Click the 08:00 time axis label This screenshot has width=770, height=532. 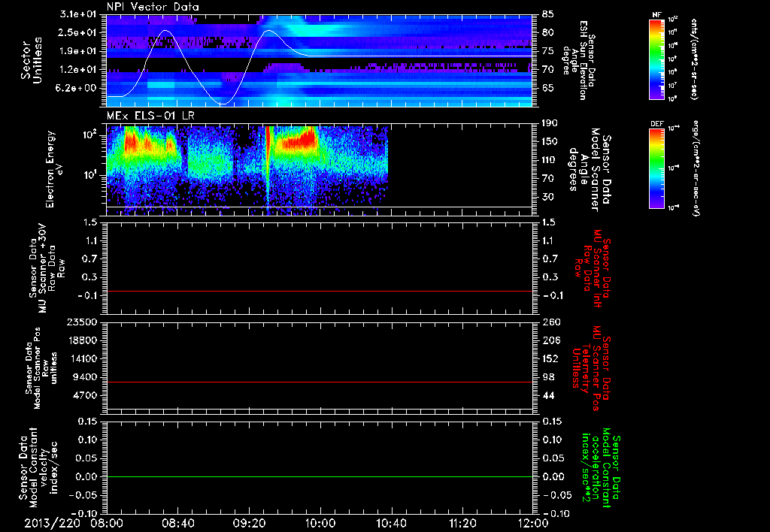click(x=107, y=523)
